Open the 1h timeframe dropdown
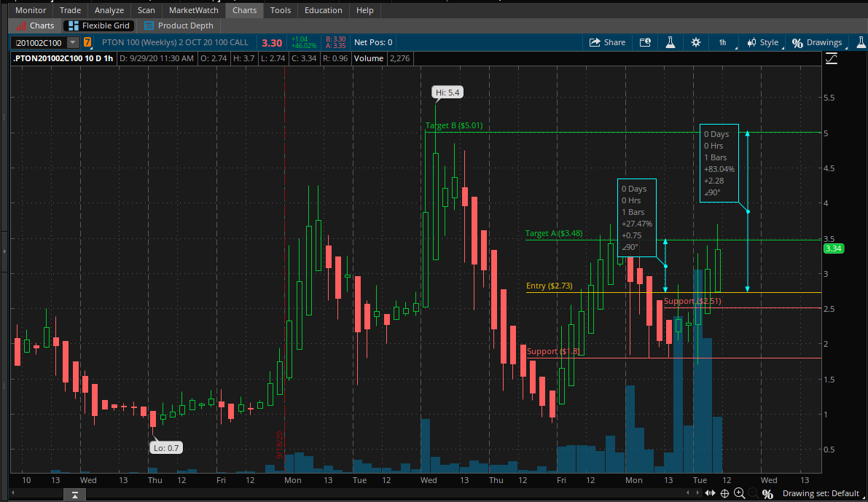This screenshot has width=868, height=502. click(x=724, y=42)
